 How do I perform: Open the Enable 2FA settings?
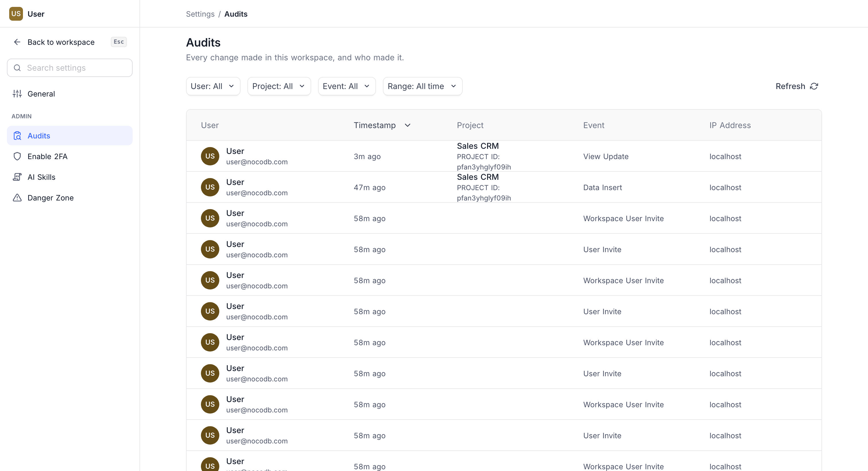click(x=70, y=157)
